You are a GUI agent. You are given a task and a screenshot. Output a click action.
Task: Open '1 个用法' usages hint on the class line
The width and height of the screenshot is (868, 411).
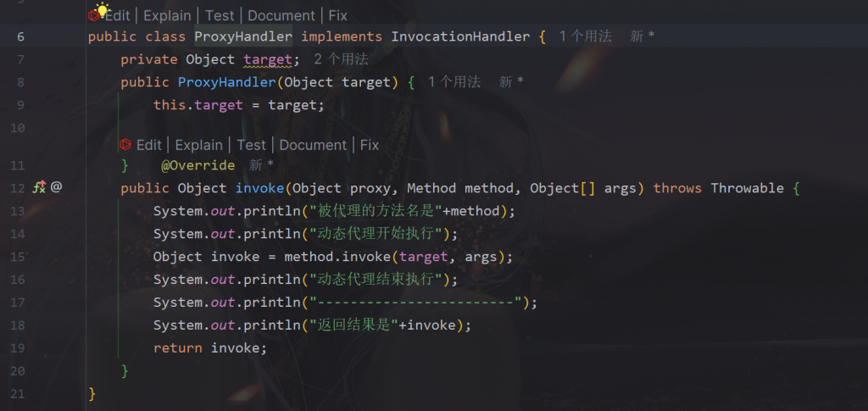[x=586, y=36]
